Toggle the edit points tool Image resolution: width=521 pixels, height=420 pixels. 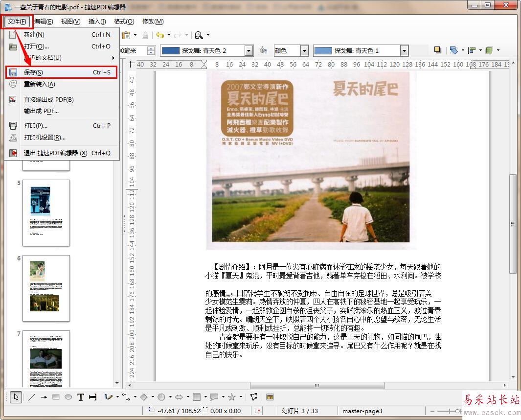click(254, 397)
